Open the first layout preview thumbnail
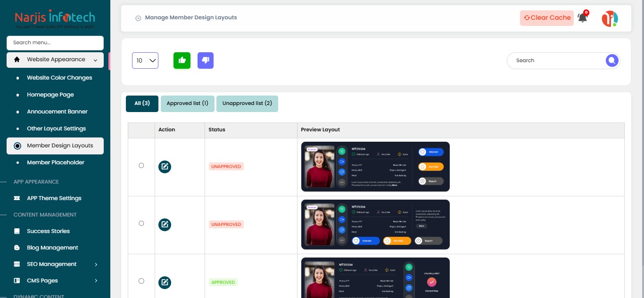This screenshot has width=644, height=298. [375, 167]
